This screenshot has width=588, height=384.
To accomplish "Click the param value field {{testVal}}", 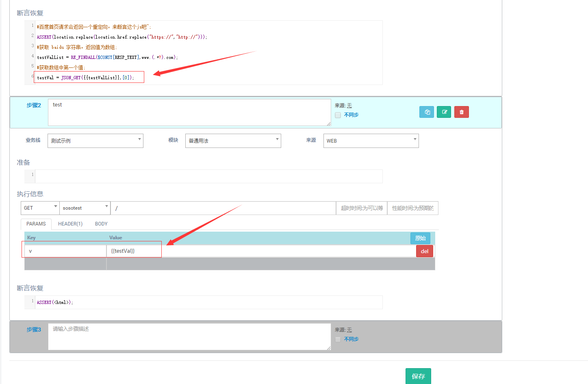I will click(x=261, y=251).
